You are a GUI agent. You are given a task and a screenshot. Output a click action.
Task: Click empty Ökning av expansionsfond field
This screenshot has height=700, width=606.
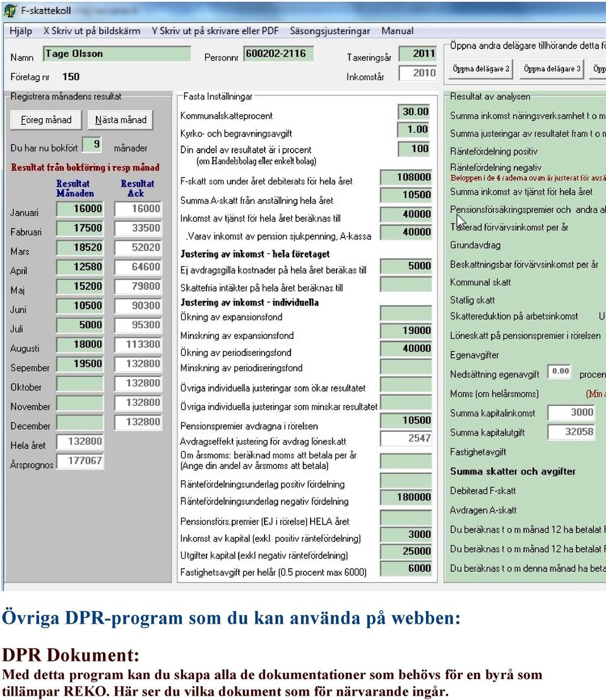(x=406, y=313)
